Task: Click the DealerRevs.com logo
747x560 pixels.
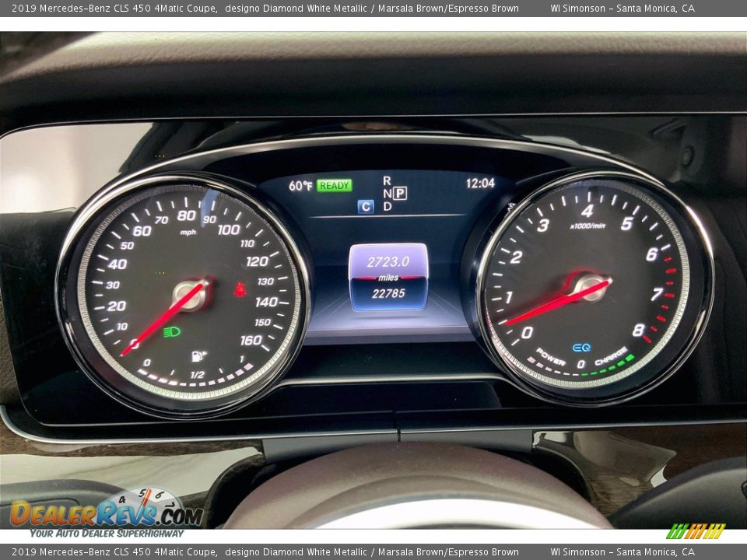Action: [x=107, y=513]
